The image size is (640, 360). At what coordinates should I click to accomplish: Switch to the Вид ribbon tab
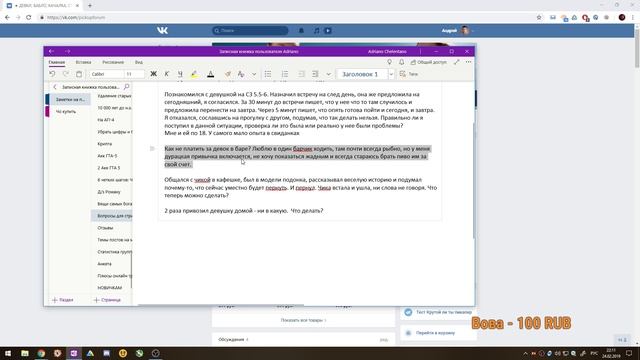pyautogui.click(x=139, y=62)
